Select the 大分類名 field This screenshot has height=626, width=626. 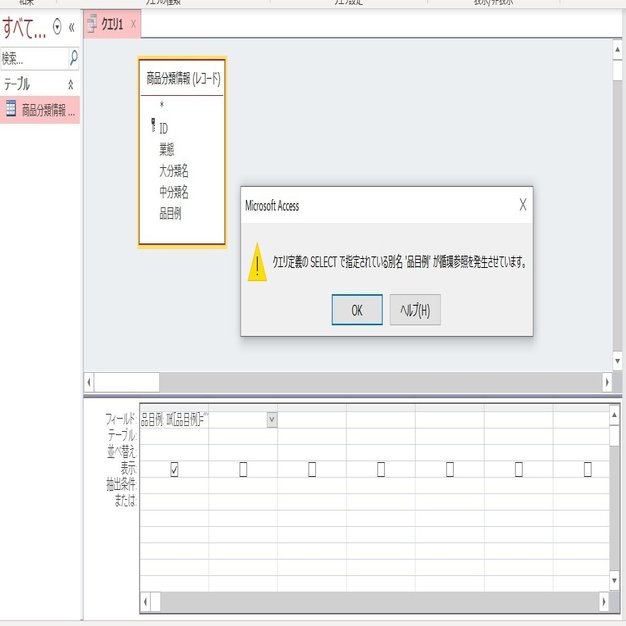(174, 171)
